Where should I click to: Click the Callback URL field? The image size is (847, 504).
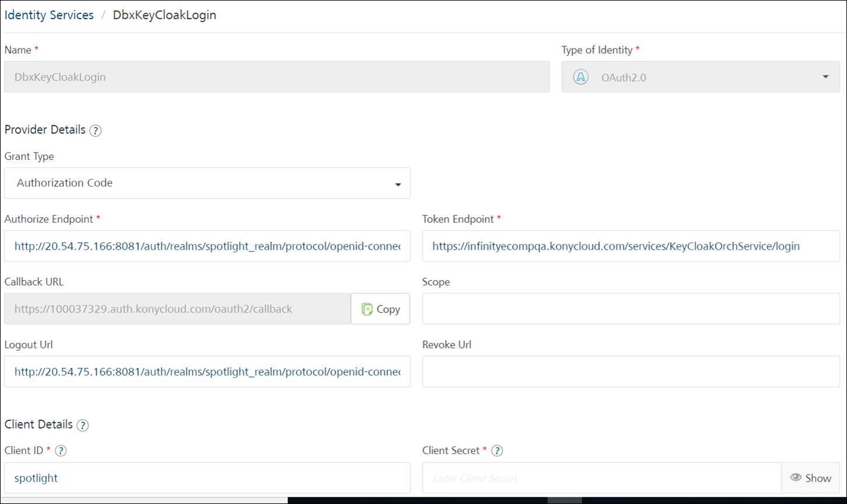click(177, 309)
